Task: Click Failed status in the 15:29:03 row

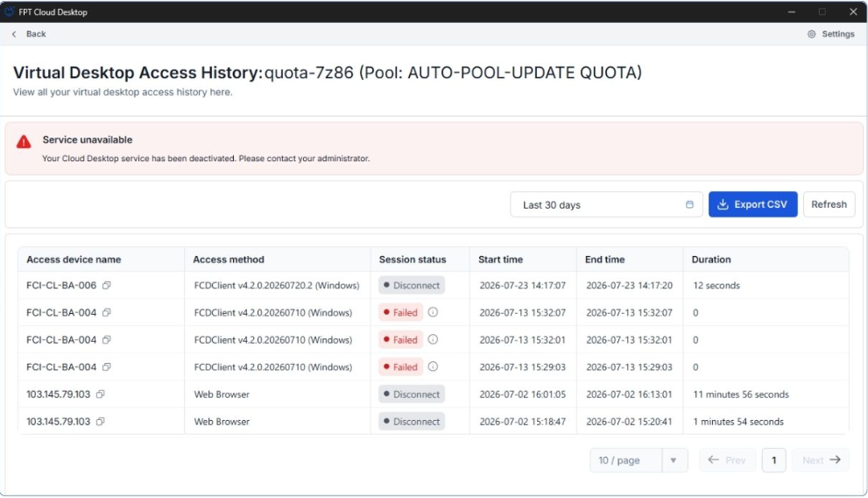Action: coord(401,366)
